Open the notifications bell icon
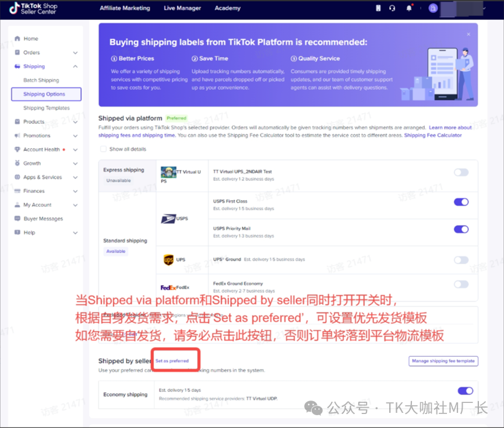 [x=408, y=8]
